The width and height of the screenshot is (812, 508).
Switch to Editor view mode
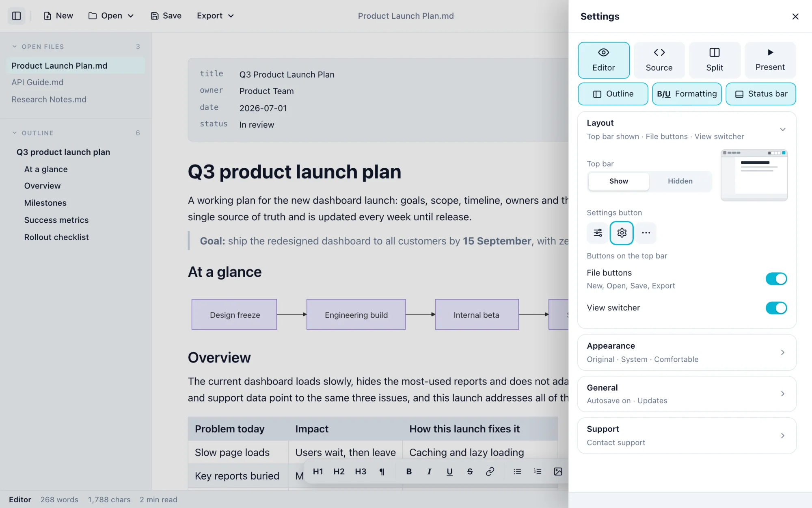604,60
